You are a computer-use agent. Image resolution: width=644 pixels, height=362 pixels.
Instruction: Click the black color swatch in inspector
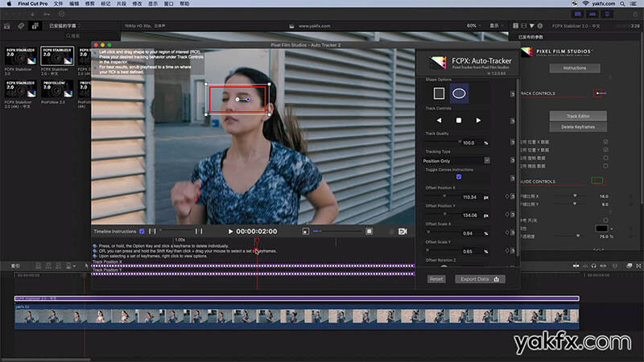point(601,228)
